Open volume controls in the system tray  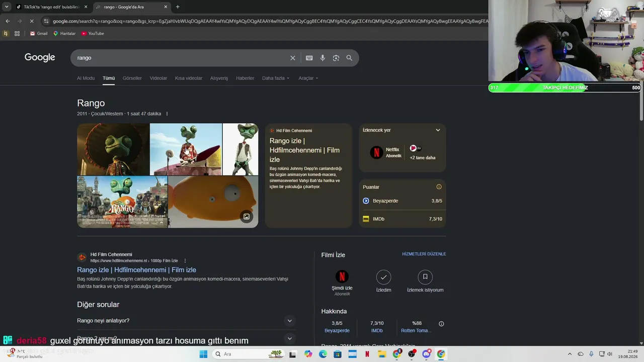click(x=609, y=354)
